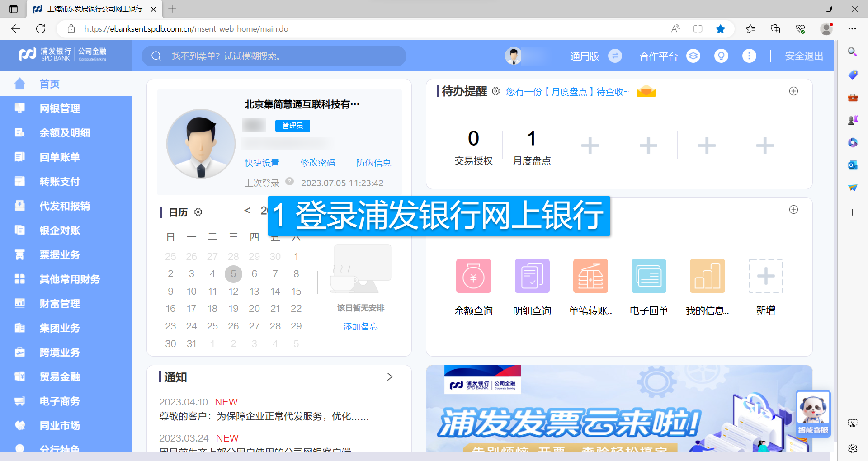Image resolution: width=868 pixels, height=461 pixels.
Task: Click the location pin icon in top bar
Action: [721, 56]
